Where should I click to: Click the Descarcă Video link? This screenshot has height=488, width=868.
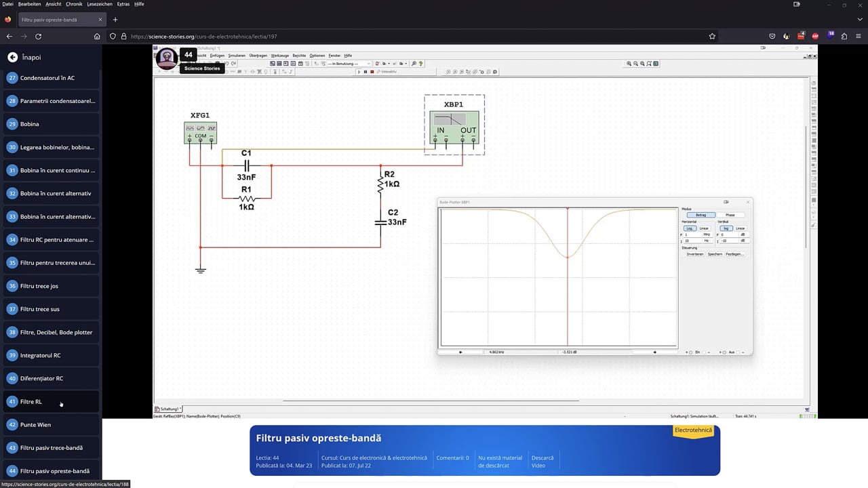click(542, 462)
